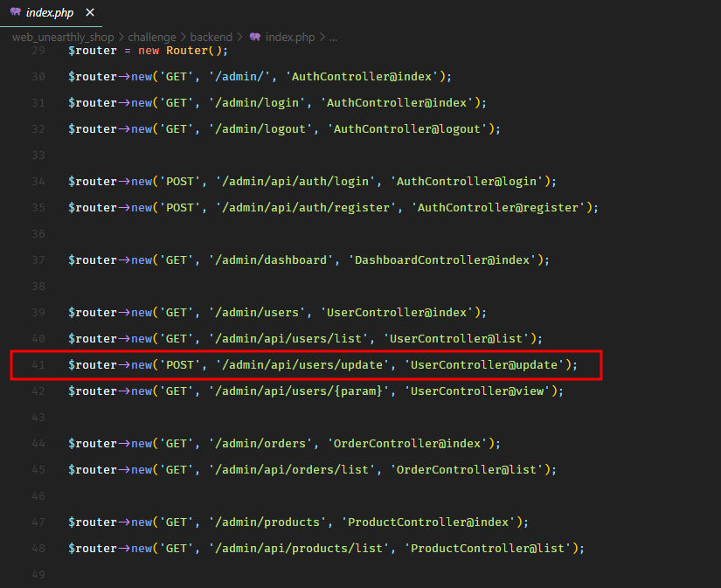721x588 pixels.
Task: Click the PHP elephant icon in the index.php tab
Action: pyautogui.click(x=15, y=13)
